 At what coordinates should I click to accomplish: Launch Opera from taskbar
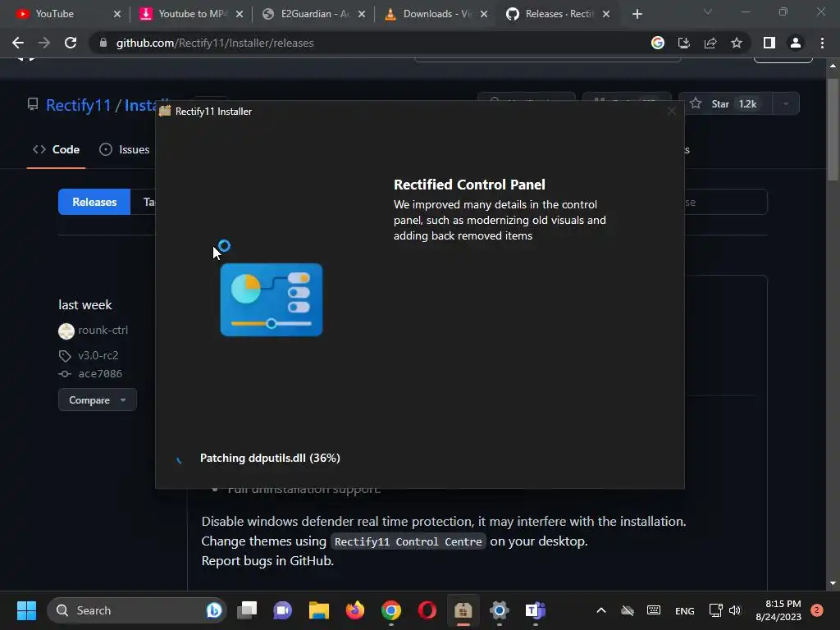[427, 610]
